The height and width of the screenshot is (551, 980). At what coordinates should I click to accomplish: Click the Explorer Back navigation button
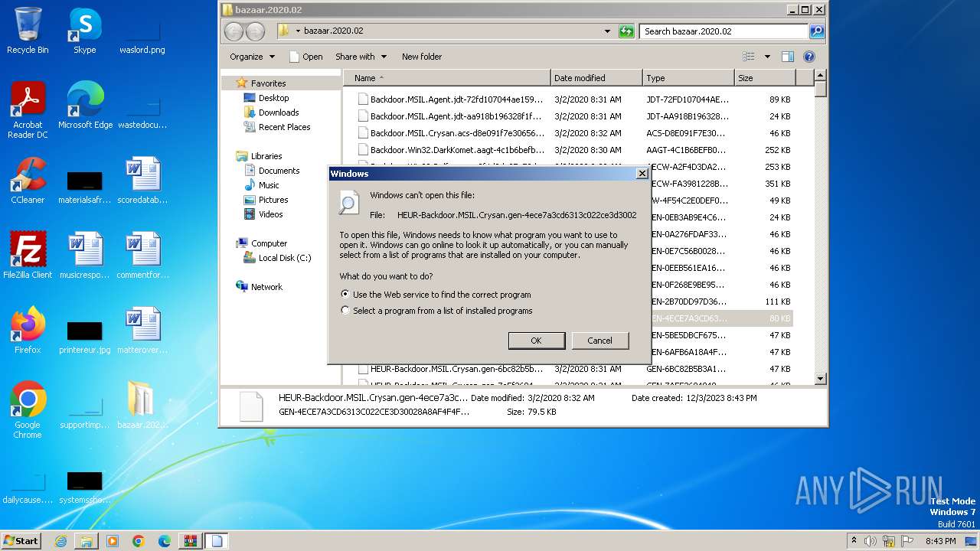point(234,31)
